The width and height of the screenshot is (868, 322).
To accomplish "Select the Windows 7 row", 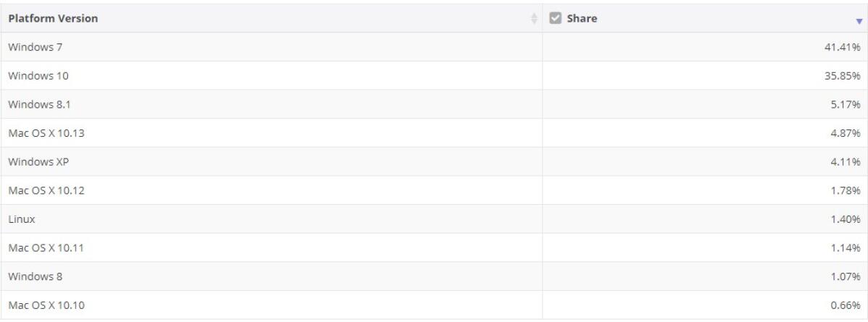I will pos(31,47).
